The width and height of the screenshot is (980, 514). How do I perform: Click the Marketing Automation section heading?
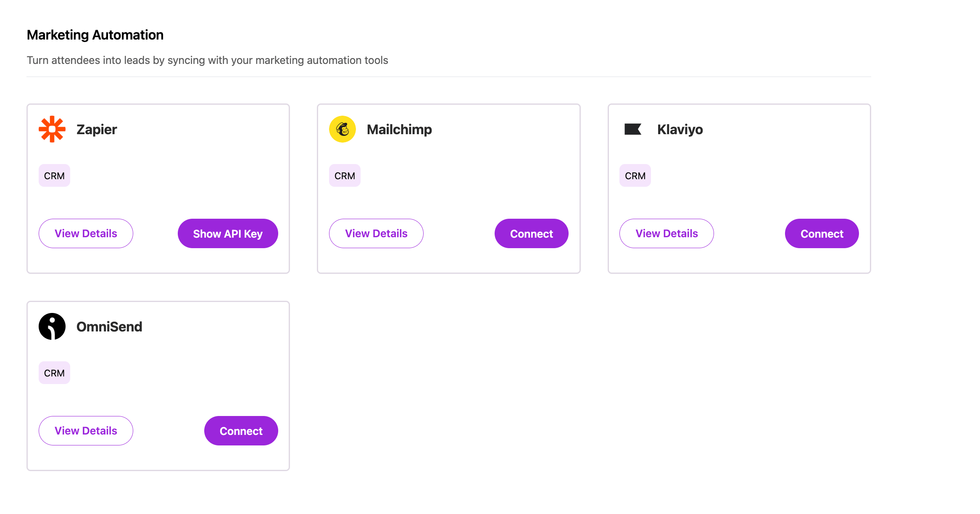point(95,35)
